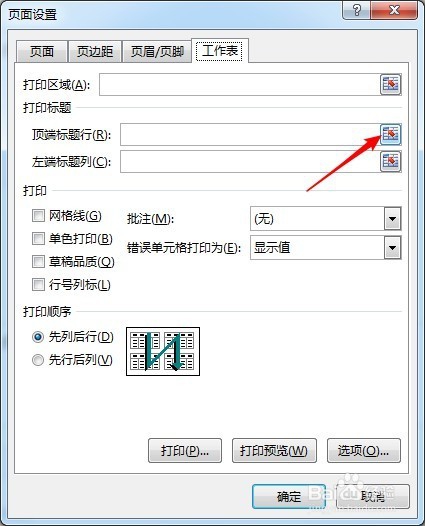Expand the 批注 dropdown list
This screenshot has height=526, width=425.
tap(392, 219)
